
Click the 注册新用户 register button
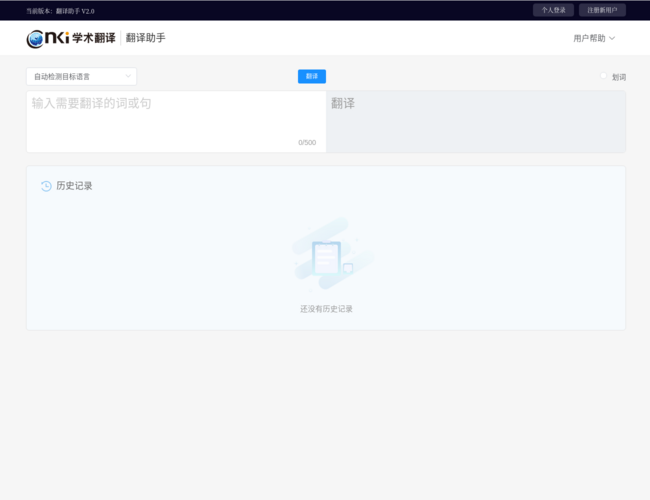[x=602, y=10]
